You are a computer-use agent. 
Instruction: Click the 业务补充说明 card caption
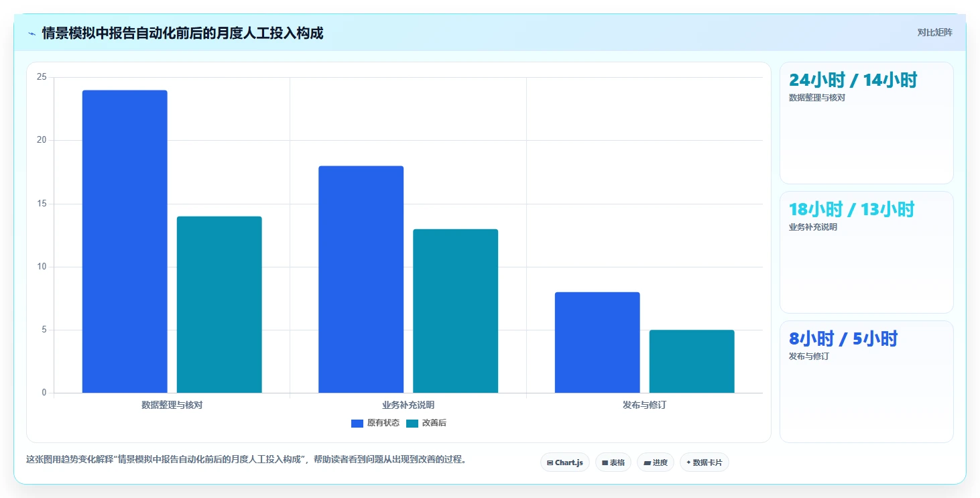813,227
